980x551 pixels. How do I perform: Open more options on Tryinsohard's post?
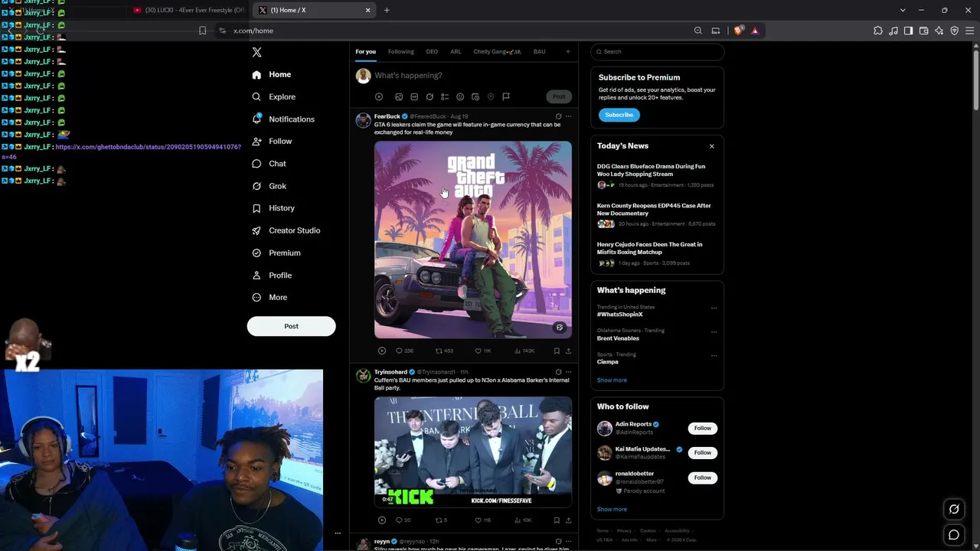(x=568, y=372)
